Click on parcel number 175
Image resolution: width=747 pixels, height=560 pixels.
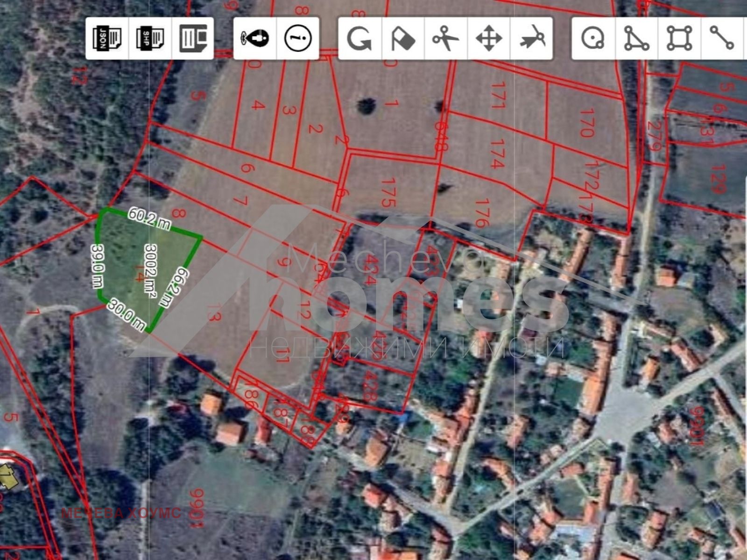pyautogui.click(x=387, y=192)
